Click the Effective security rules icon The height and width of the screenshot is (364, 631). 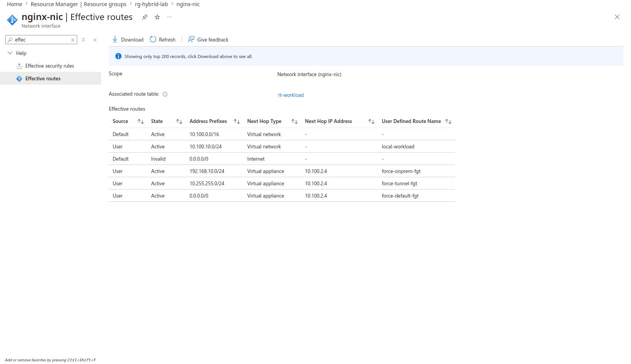pyautogui.click(x=19, y=66)
